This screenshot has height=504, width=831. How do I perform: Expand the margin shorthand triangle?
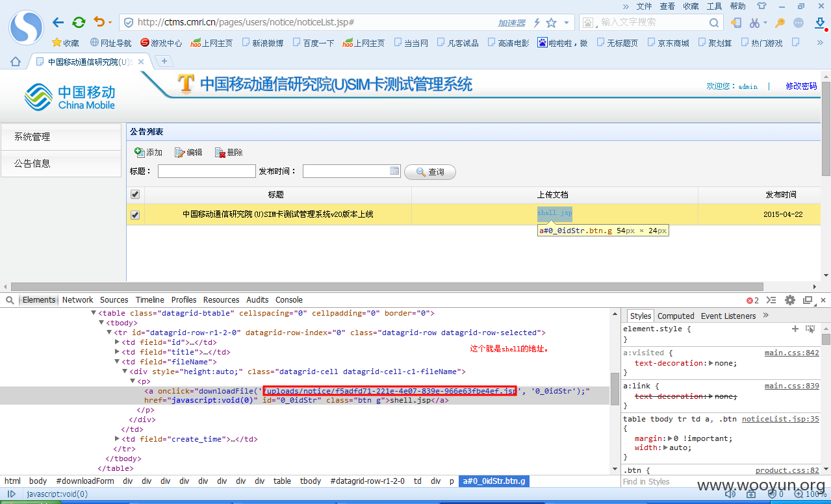[x=670, y=438]
